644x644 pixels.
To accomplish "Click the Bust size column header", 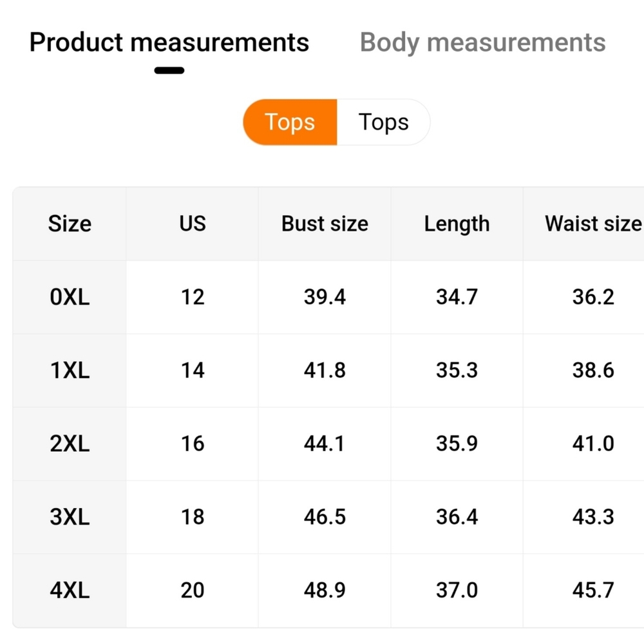I will pyautogui.click(x=325, y=224).
